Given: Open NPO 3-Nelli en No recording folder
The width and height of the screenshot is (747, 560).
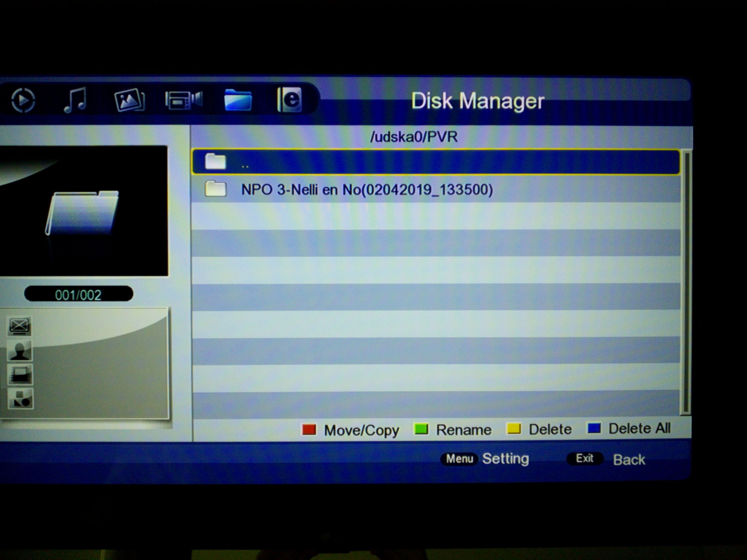Looking at the screenshot, I should coord(436,189).
